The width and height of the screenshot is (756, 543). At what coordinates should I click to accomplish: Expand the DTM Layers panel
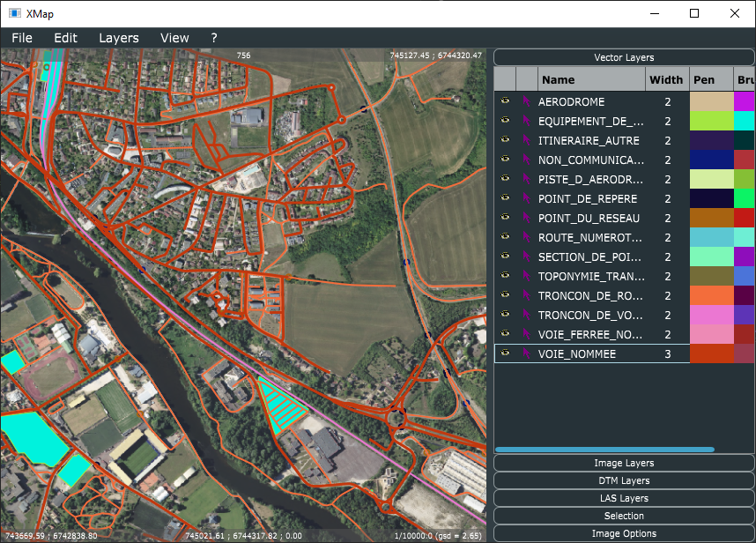pos(624,480)
